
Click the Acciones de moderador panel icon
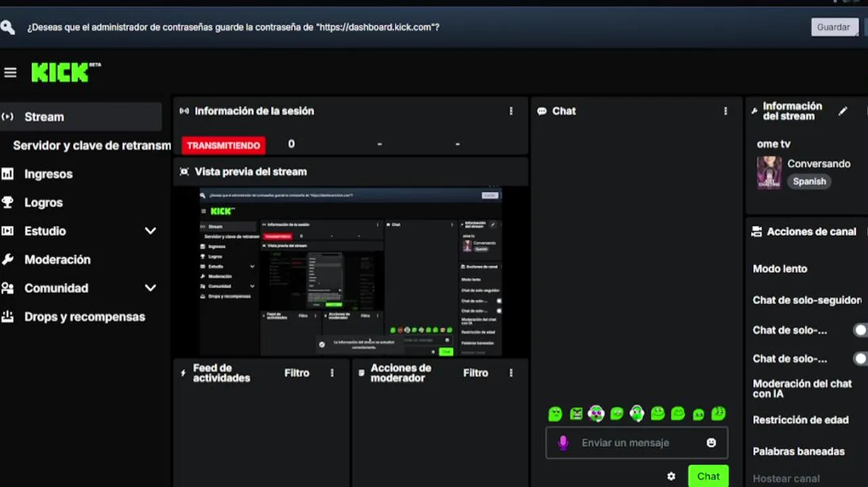pos(362,373)
